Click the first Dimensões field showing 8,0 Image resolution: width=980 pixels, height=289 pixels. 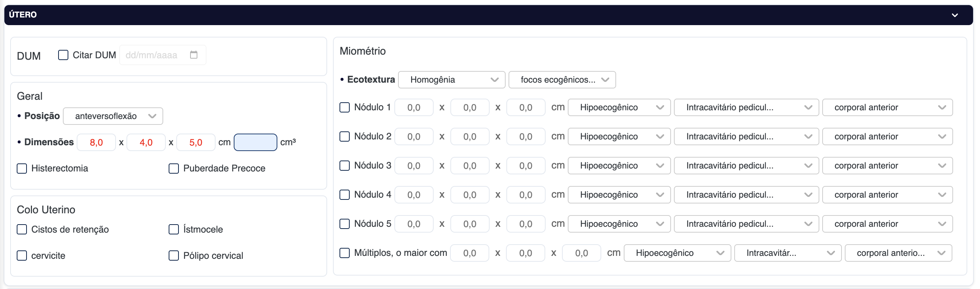96,142
